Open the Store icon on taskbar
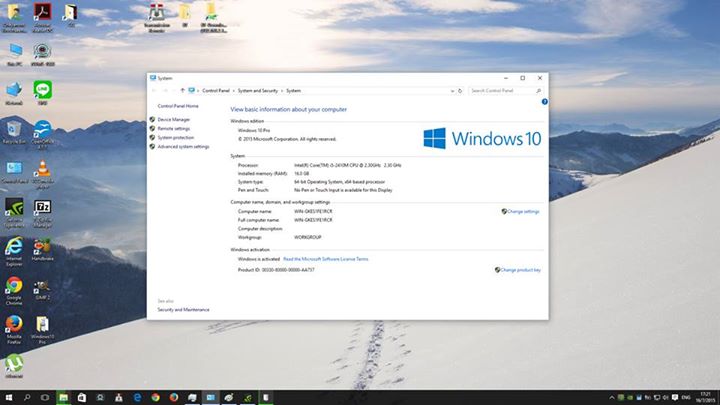Viewport: 720px width, 405px height. (x=82, y=397)
